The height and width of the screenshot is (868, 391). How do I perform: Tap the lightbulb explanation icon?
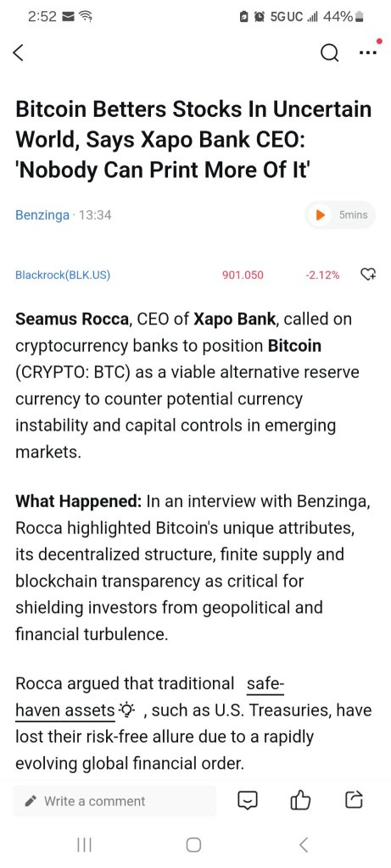point(127,710)
